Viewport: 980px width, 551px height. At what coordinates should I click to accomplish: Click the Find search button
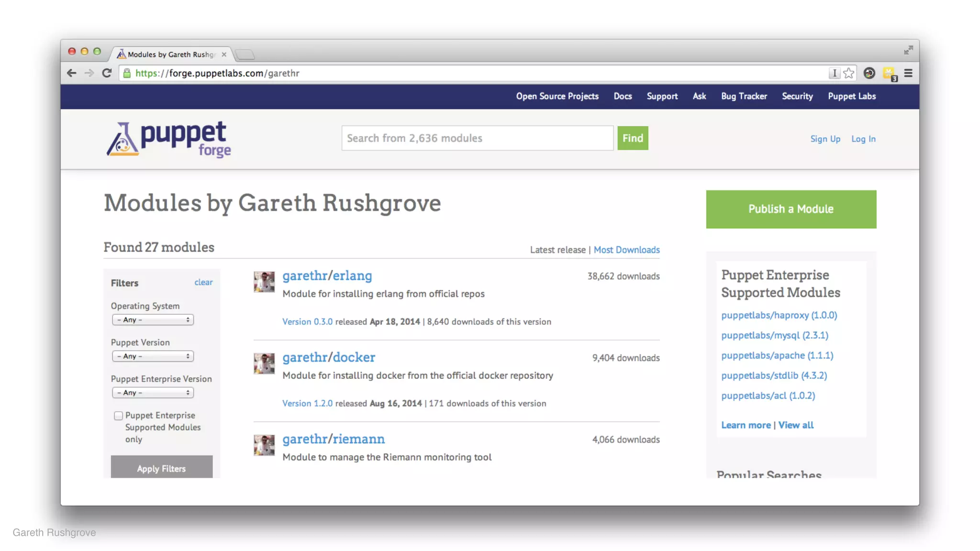tap(633, 138)
